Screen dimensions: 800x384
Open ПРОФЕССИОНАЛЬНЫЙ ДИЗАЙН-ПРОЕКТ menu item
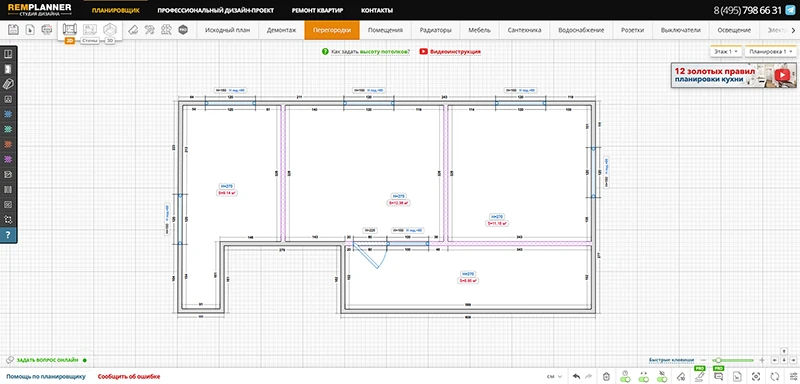pyautogui.click(x=215, y=10)
